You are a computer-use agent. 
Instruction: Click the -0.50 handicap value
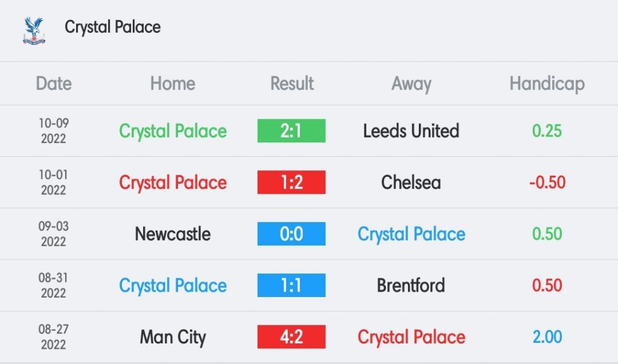(547, 182)
